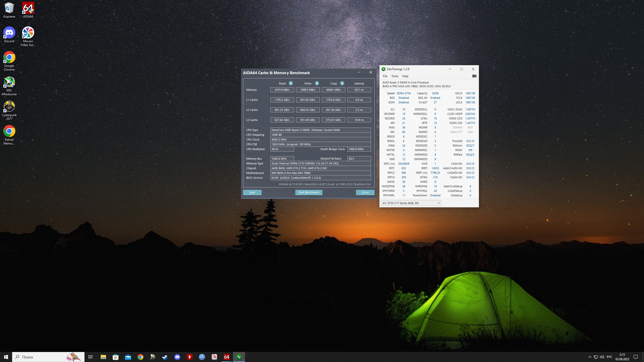644x362 pixels.
Task: Open the ZenTimings Tools menu
Action: pos(394,76)
